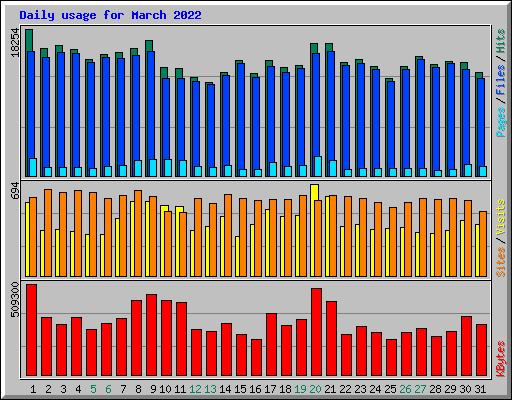Click the green Hits bar top for day 9

click(x=149, y=46)
